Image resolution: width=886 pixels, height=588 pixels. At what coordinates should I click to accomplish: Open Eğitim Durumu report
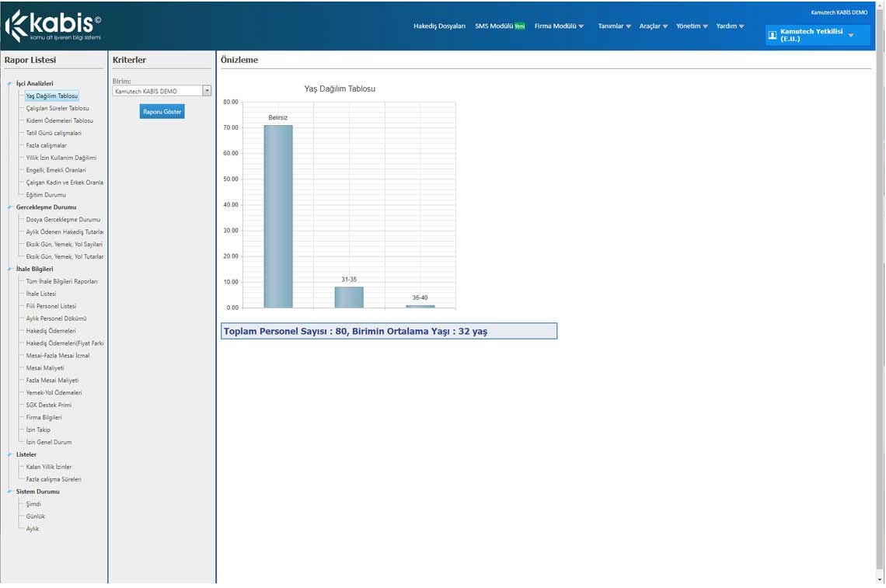(x=46, y=196)
